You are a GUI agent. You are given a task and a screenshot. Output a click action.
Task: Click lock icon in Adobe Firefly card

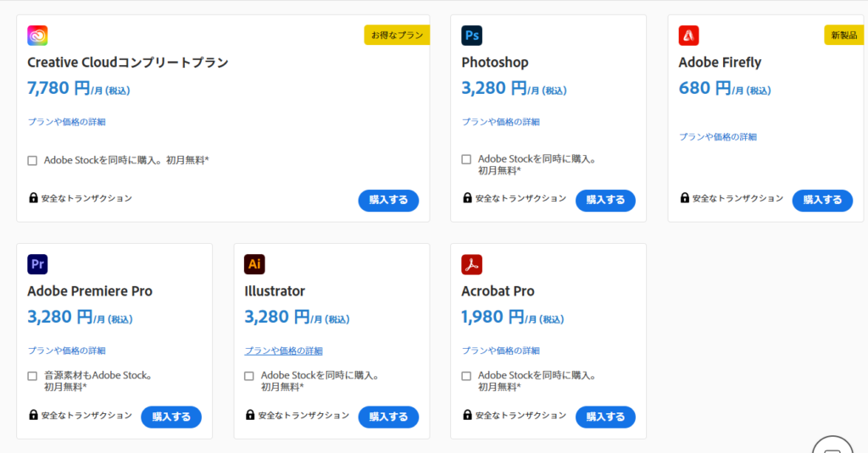tap(685, 198)
